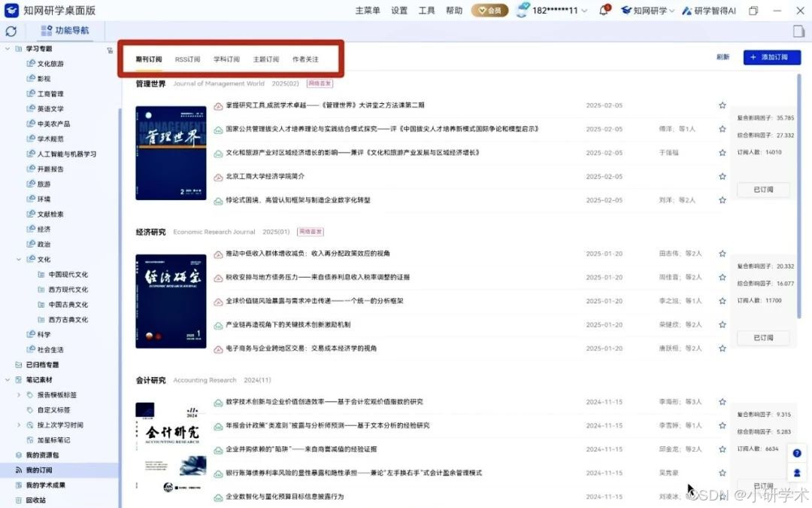The image size is (812, 508).
Task: Open the 文化旅游 topic
Action: (x=50, y=64)
